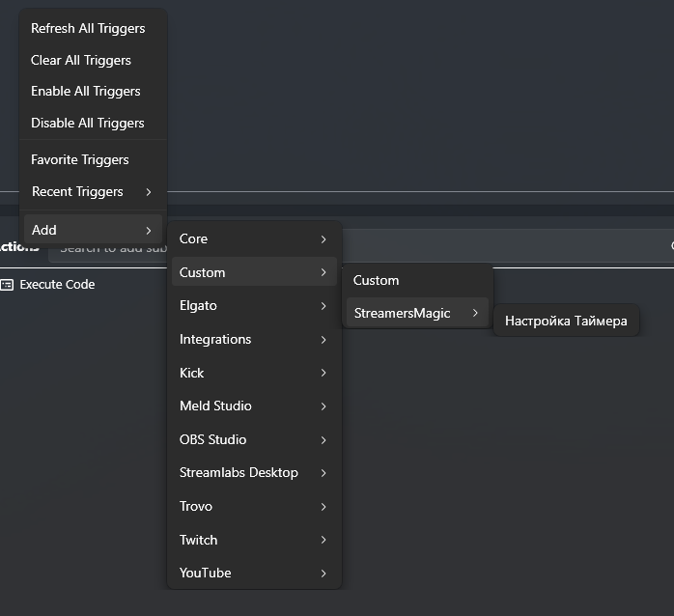Choose Clear All Triggers
This screenshot has width=674, height=616.
coord(81,60)
